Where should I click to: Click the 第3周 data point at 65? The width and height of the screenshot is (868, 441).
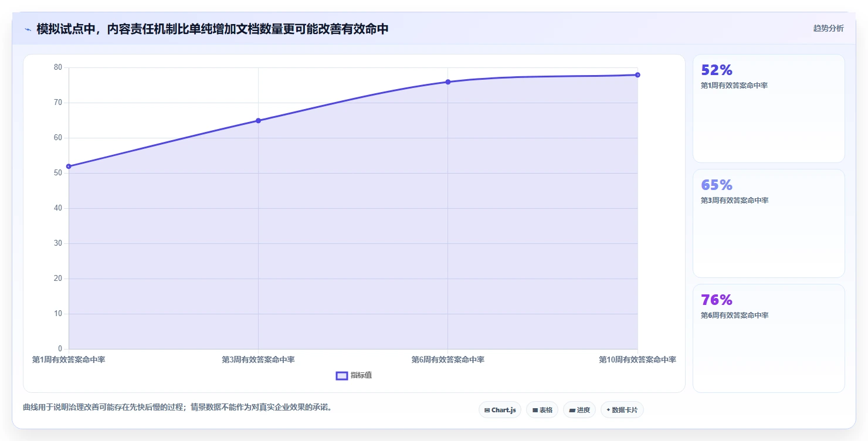point(258,121)
